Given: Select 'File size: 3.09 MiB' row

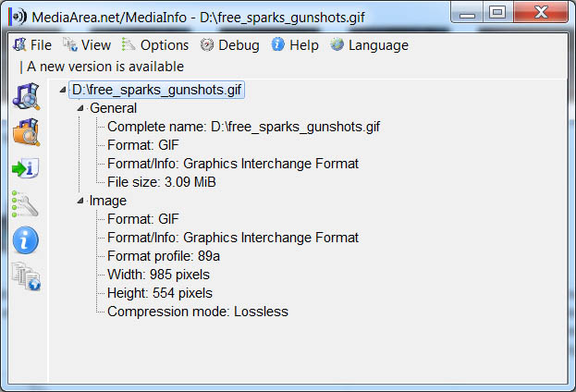Looking at the screenshot, I should 162,182.
